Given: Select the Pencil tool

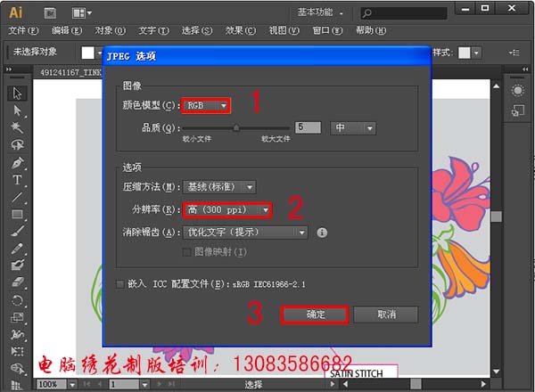Looking at the screenshot, I should (17, 249).
